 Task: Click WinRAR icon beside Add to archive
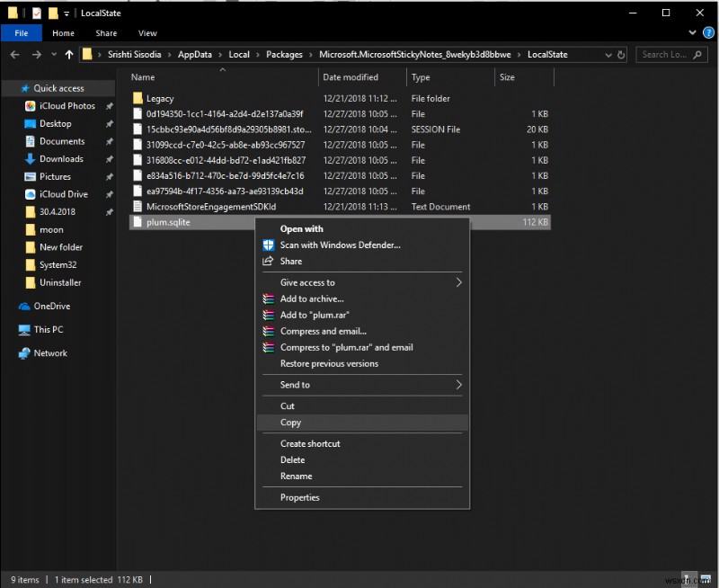(x=268, y=299)
